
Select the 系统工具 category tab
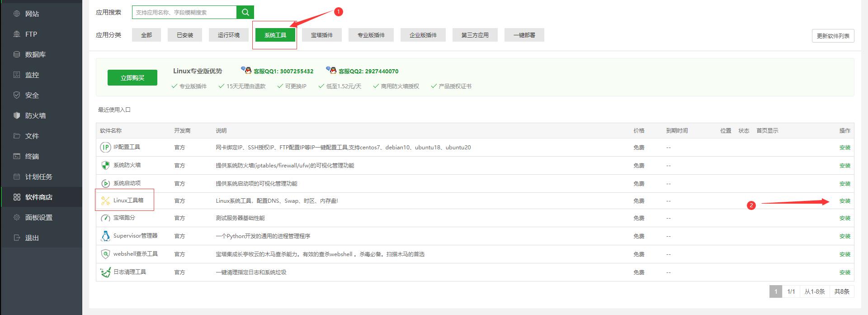coord(275,35)
